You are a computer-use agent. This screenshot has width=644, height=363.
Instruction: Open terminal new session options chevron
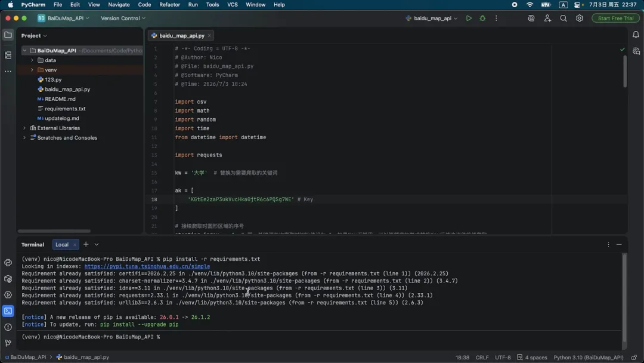point(97,244)
